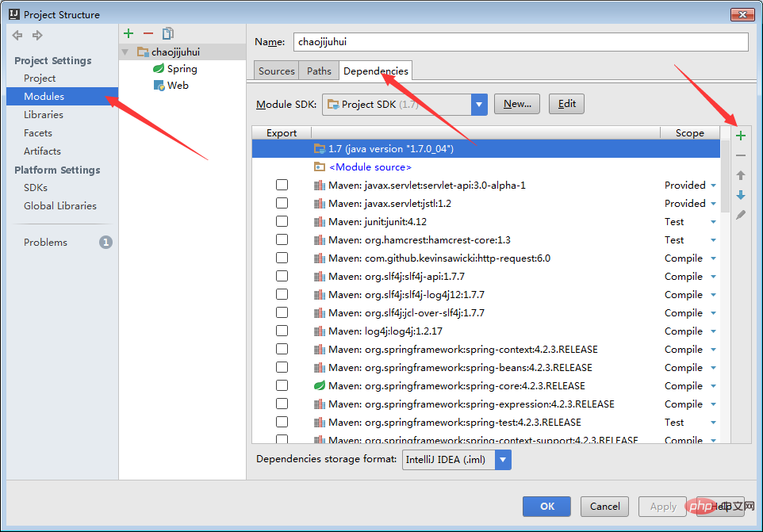Toggle export checkbox for junit:4.12
Viewport: 763px width, 532px height.
click(x=282, y=221)
